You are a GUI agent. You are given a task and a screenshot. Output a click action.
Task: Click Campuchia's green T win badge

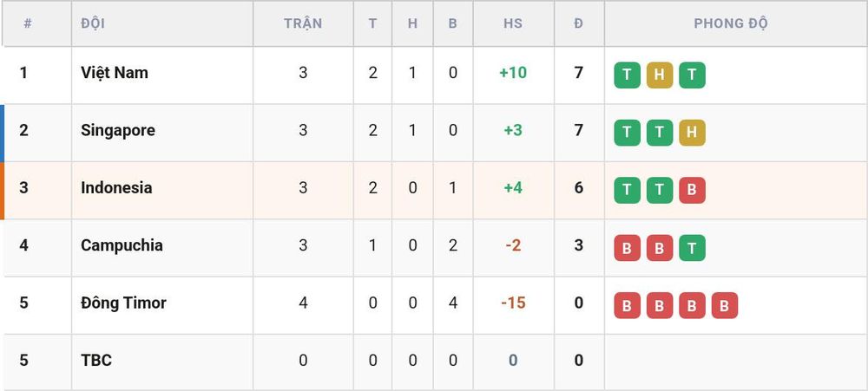[x=692, y=248]
